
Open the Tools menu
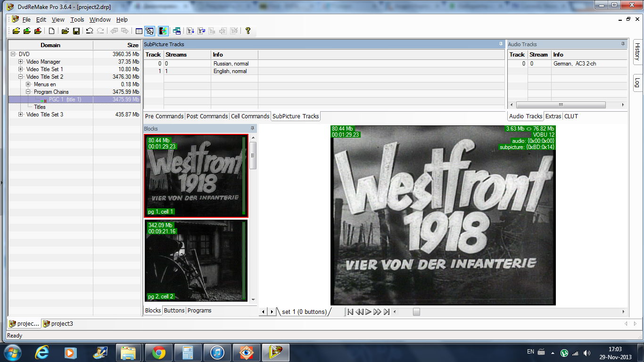tap(77, 20)
